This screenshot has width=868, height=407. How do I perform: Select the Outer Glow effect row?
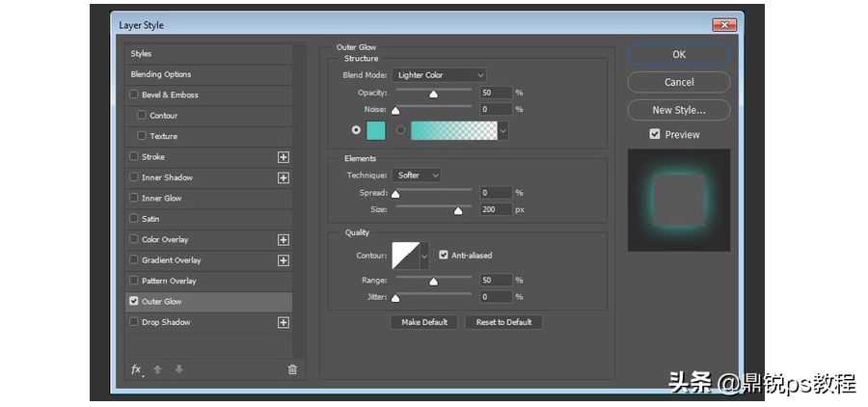(208, 301)
